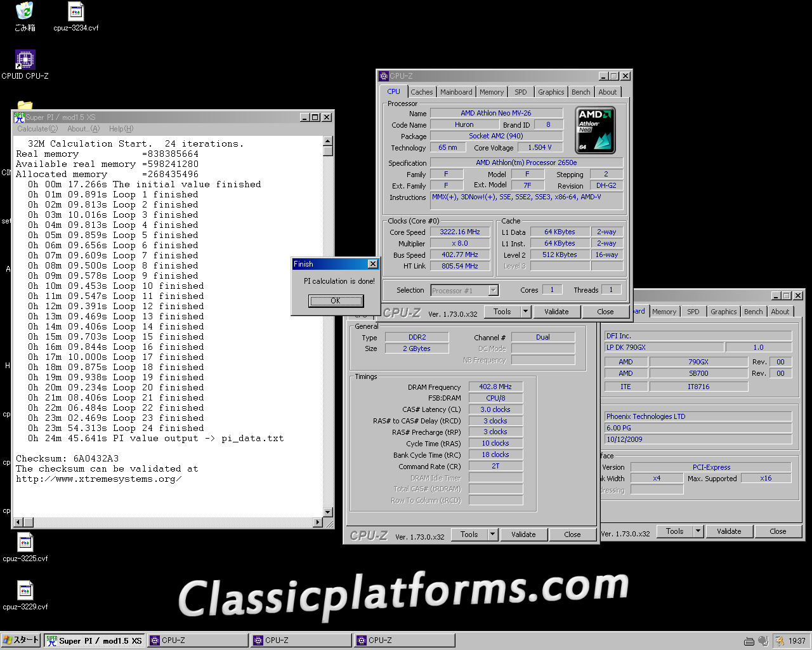Select the Graphics tab in the mainboard CPU-Z window

(724, 312)
